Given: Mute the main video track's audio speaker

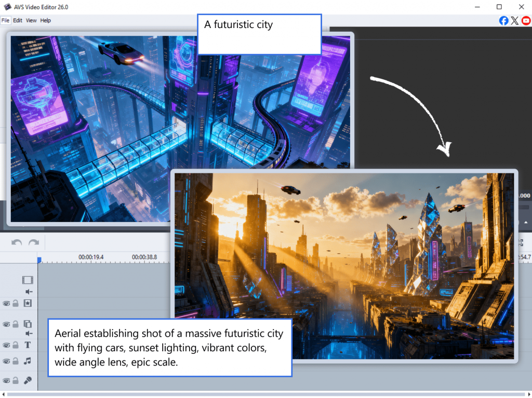Looking at the screenshot, I should [29, 292].
